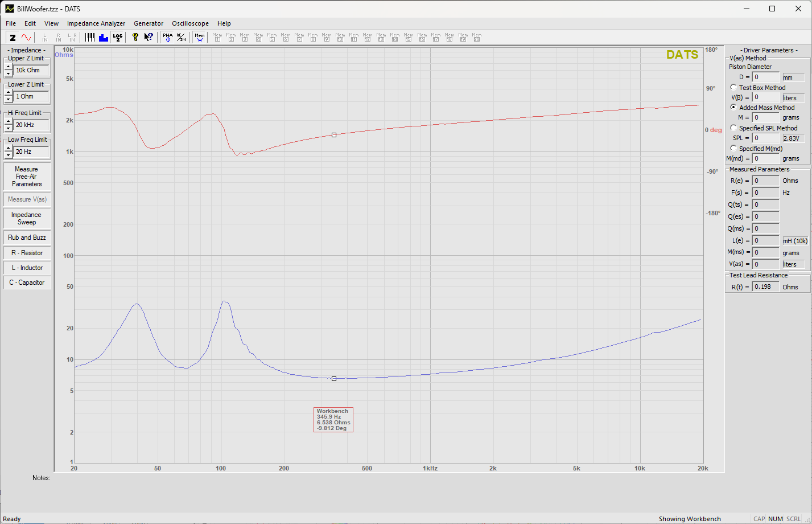Select the Specified SPL Method option
This screenshot has width=812, height=524.
733,128
